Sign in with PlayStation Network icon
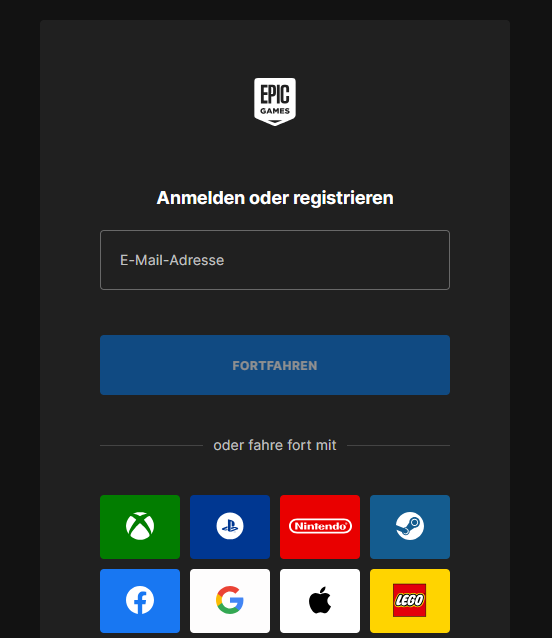Viewport: 552px width, 638px height. [230, 527]
